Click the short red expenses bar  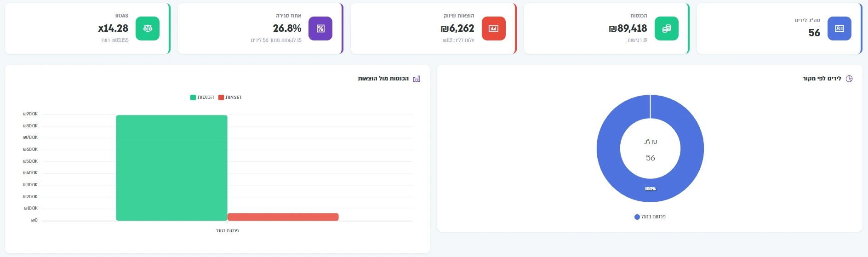click(283, 217)
